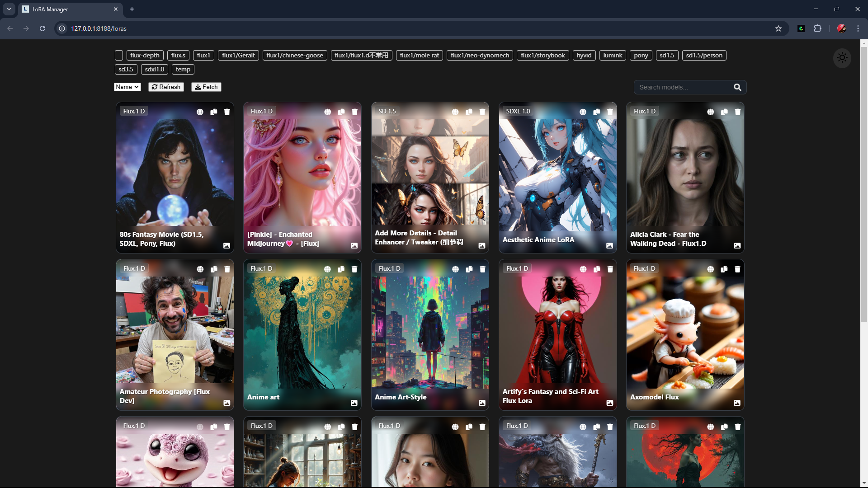Click globe icon on 80s Fantasy Movie card
This screenshot has width=868, height=488.
[x=200, y=112]
